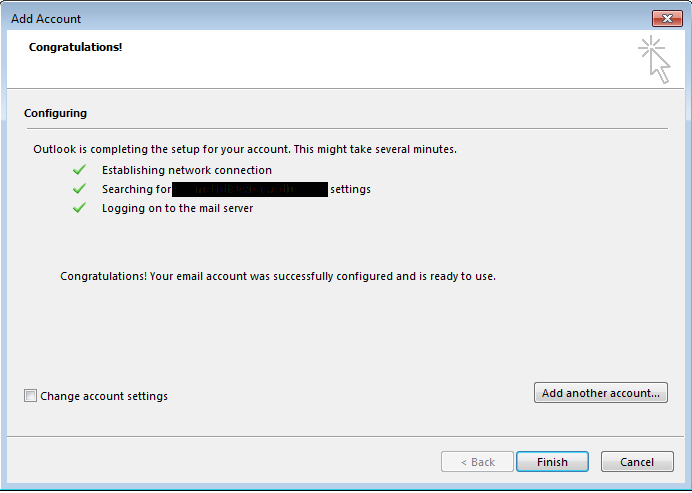Click the green checkmark beside Establishing network connection

click(x=80, y=170)
